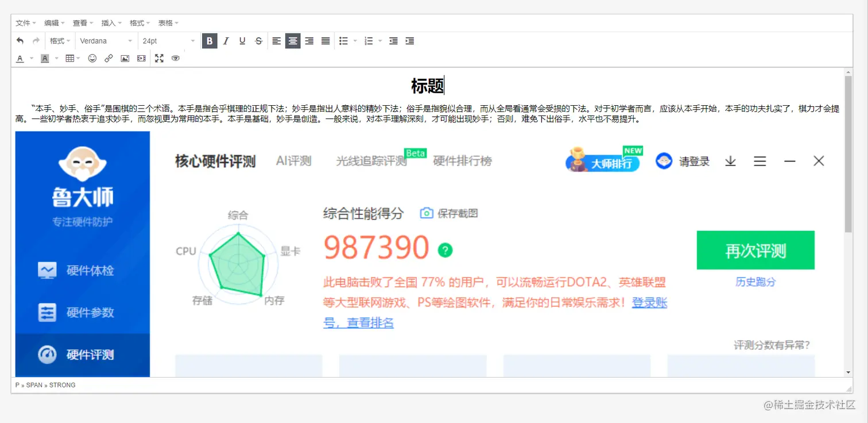Undo the last edit
The width and height of the screenshot is (868, 423).
pos(20,41)
